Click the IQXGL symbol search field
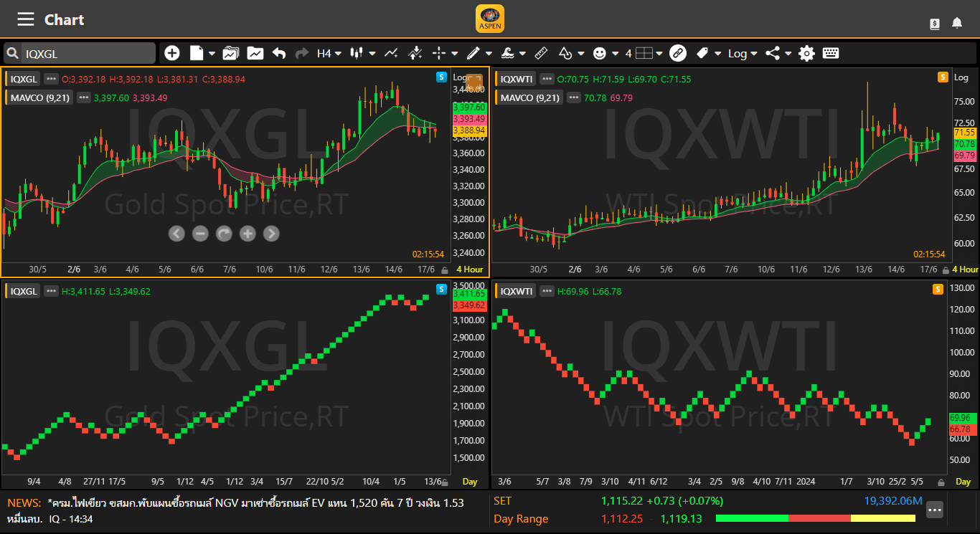This screenshot has height=534, width=980. 86,53
